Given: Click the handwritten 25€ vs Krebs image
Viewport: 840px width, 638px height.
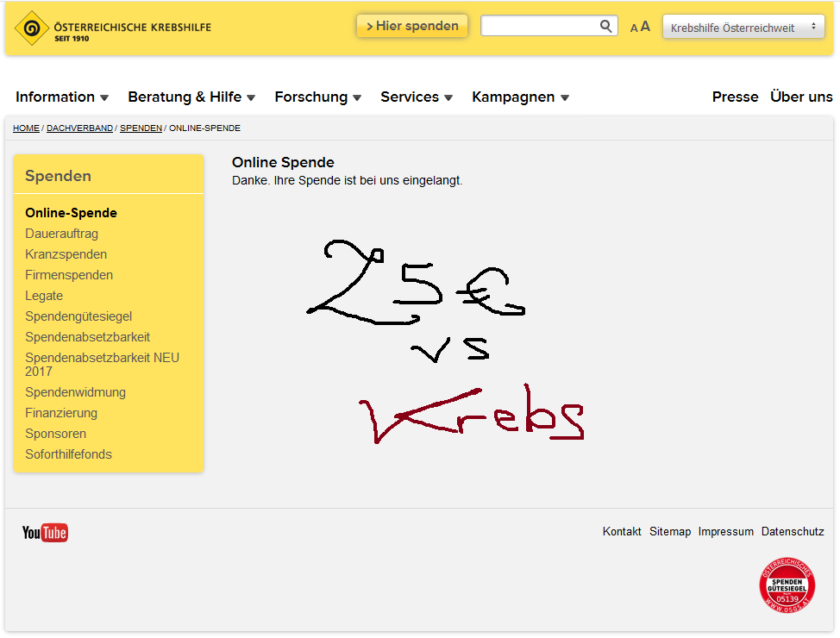Looking at the screenshot, I should pyautogui.click(x=446, y=341).
